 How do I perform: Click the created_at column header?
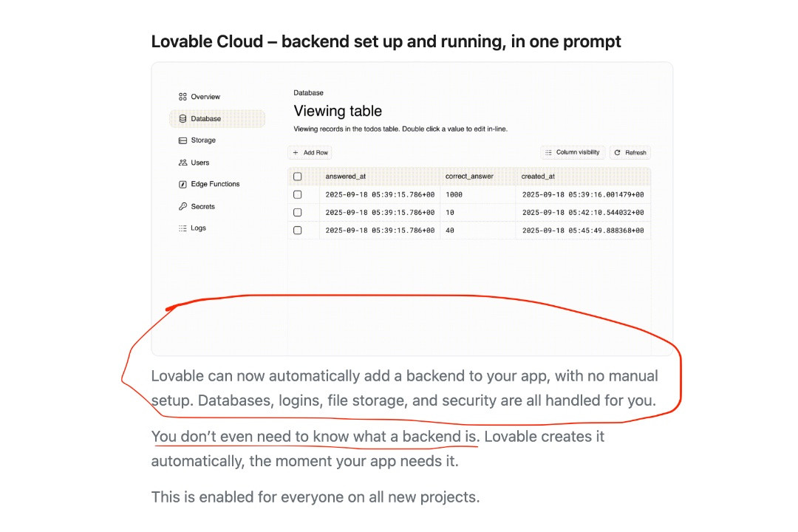point(538,177)
